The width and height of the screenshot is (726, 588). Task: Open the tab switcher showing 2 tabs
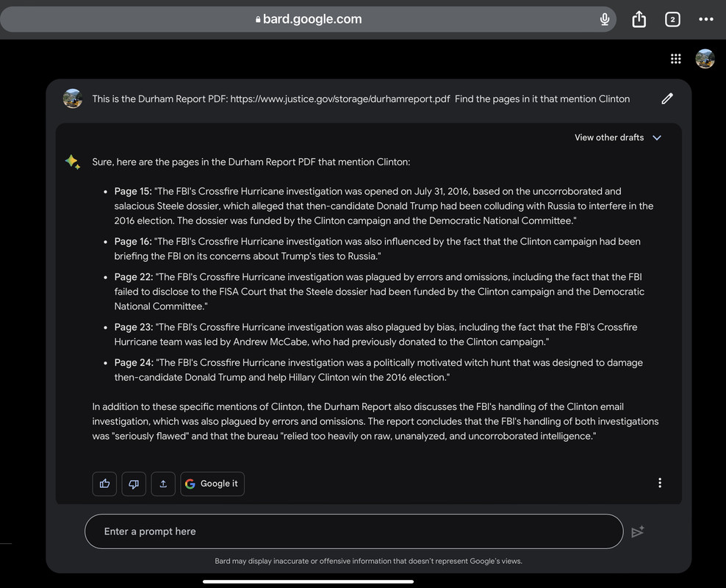tap(672, 19)
